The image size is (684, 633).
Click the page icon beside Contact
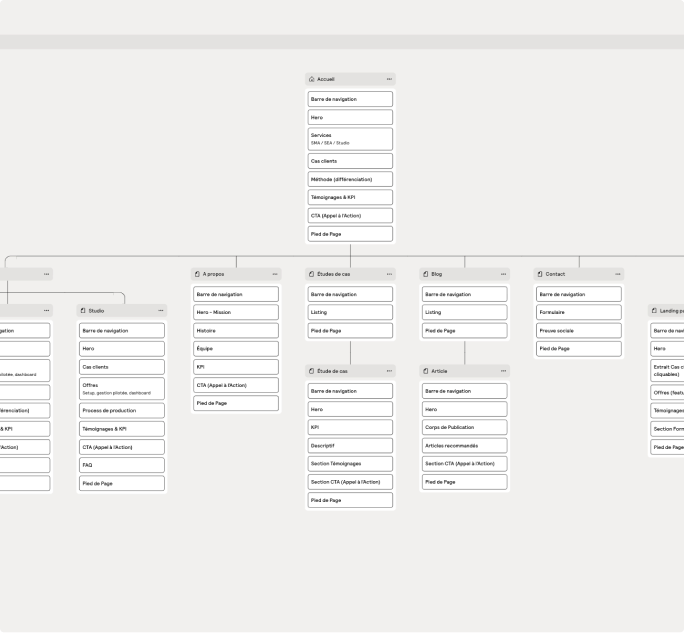tap(540, 274)
